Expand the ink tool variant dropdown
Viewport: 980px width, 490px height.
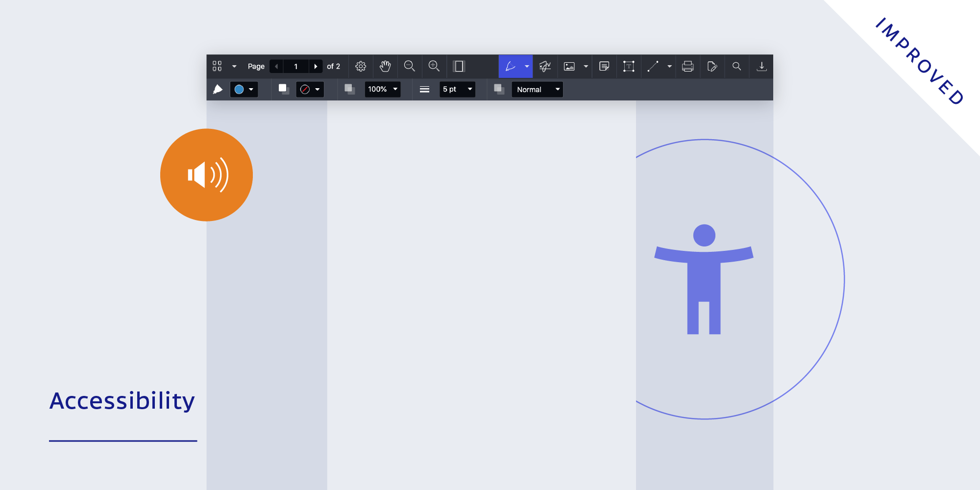[x=527, y=66]
